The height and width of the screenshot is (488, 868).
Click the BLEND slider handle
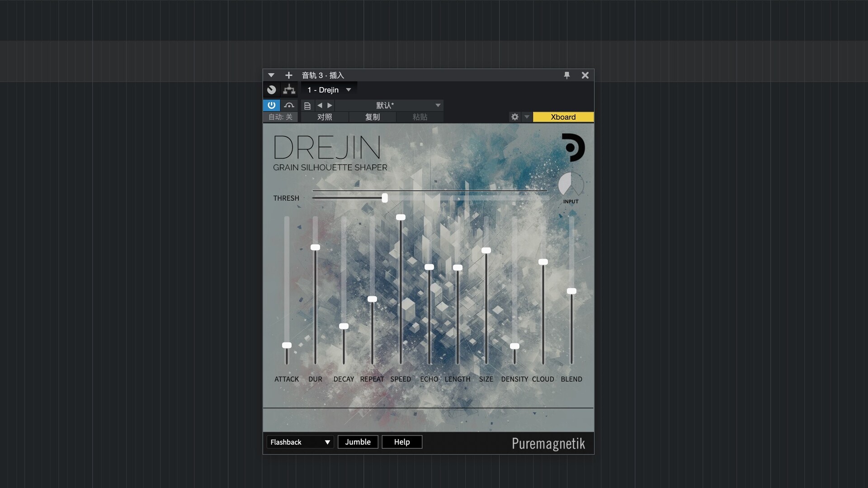pyautogui.click(x=571, y=291)
